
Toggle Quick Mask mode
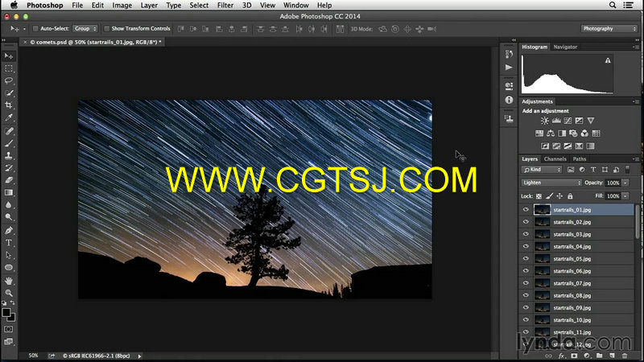click(9, 329)
